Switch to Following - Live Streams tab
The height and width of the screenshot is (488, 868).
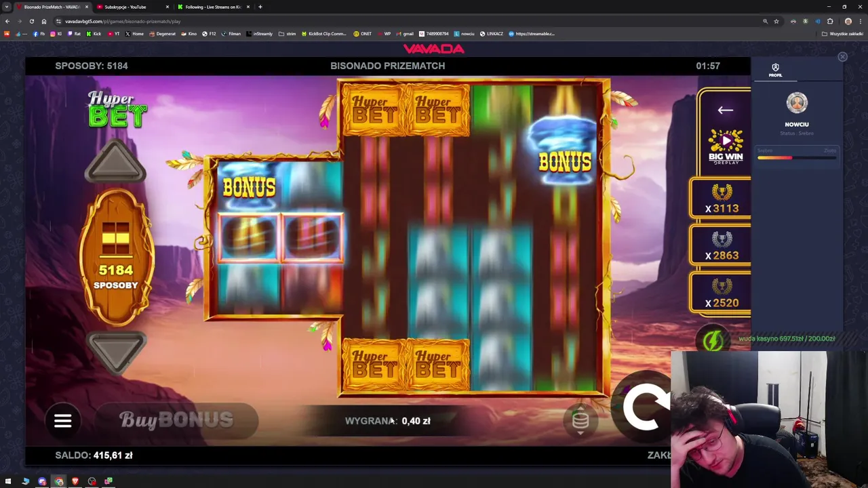(x=213, y=7)
